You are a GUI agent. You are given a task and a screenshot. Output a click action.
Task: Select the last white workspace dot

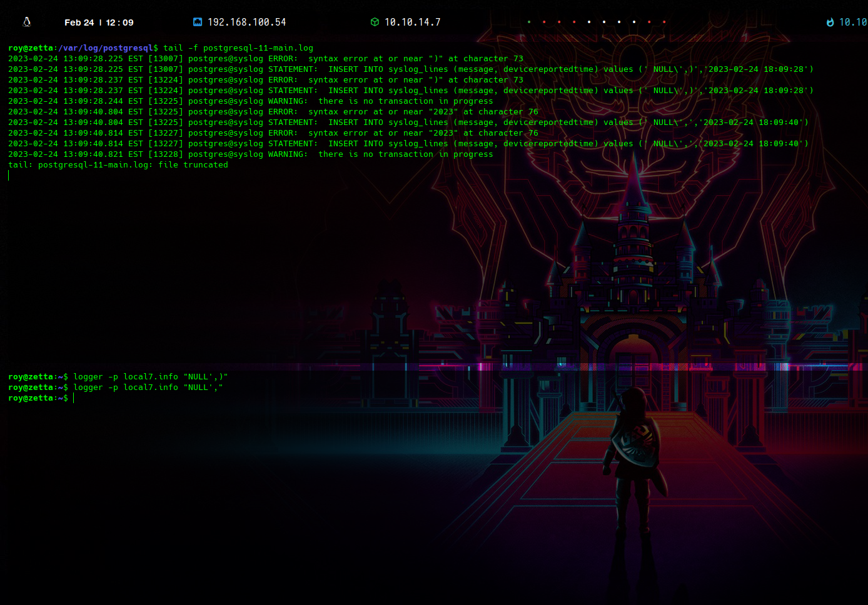[634, 22]
